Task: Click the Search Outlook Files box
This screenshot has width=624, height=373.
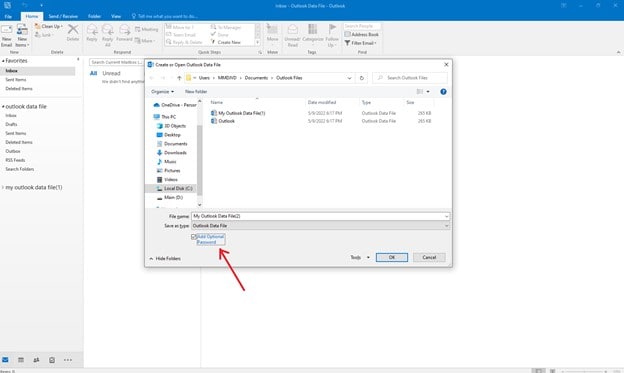Action: [410, 78]
